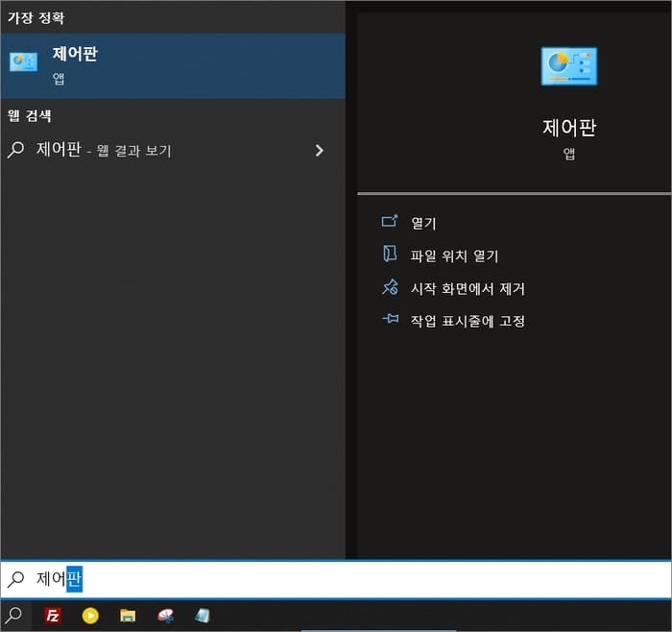
Task: Click the file location icon beside 파일 위치 열기
Action: [x=390, y=254]
